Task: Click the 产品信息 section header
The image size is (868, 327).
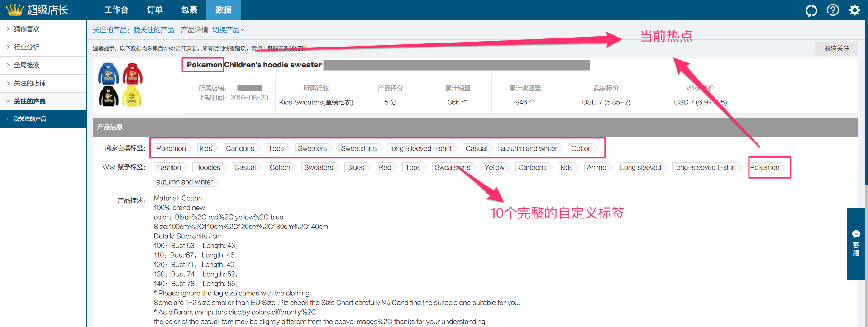Action: pos(475,127)
